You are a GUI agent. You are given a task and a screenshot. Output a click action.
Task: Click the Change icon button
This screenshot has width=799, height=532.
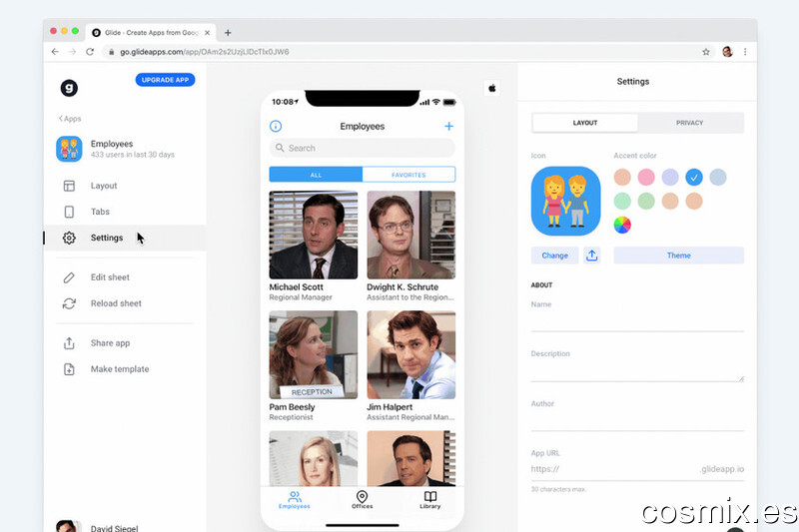coord(554,256)
